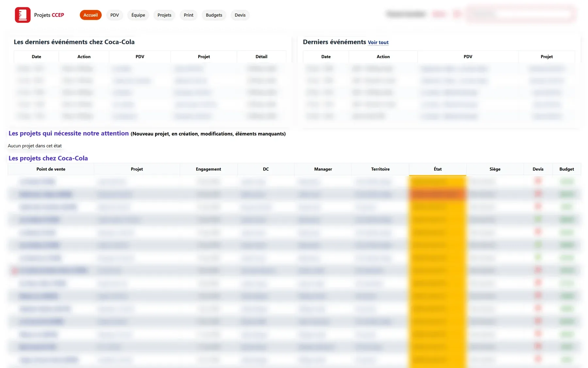This screenshot has width=588, height=368.
Task: Click the Budget column header
Action: [x=566, y=169]
